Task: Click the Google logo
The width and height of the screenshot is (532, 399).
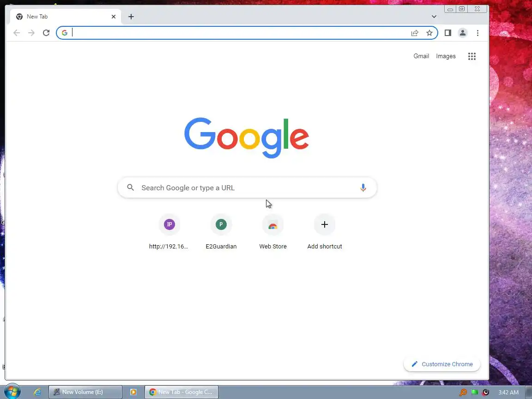Action: pyautogui.click(x=247, y=138)
